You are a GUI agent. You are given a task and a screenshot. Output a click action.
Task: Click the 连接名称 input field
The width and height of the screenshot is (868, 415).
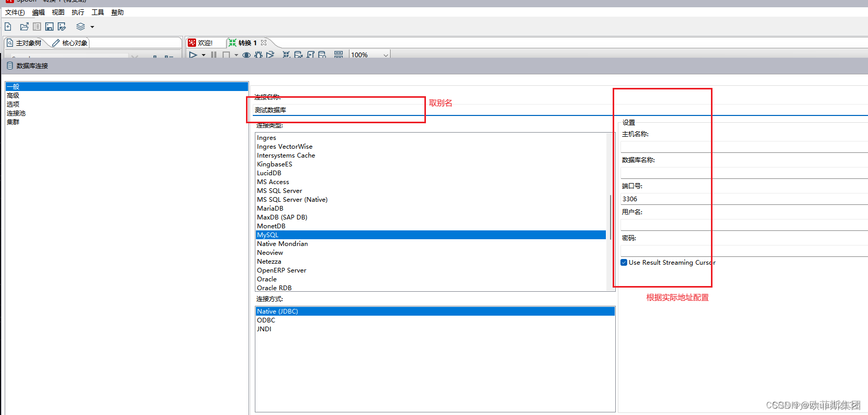560,110
